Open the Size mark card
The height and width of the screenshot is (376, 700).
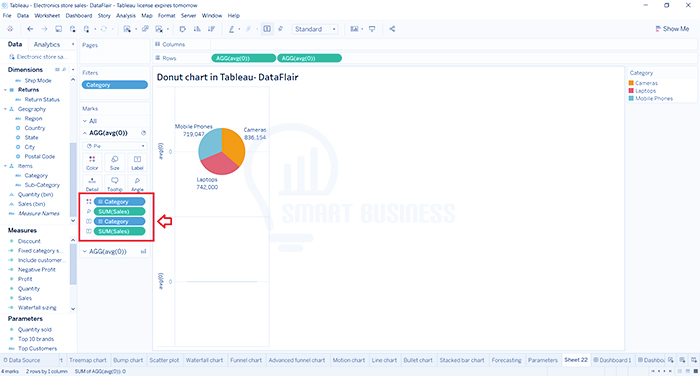[x=115, y=163]
